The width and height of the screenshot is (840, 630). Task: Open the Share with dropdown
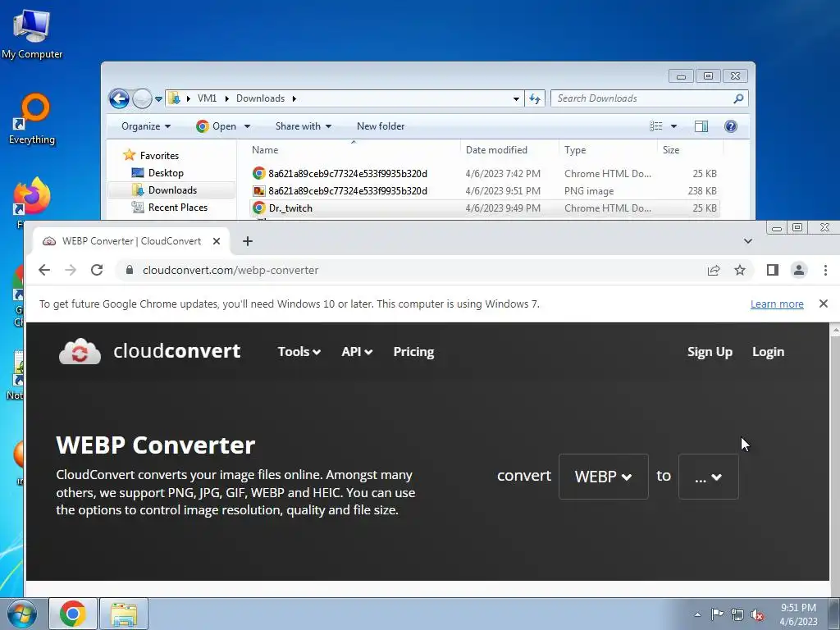(304, 126)
